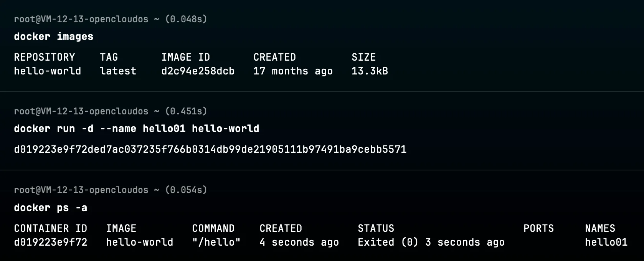This screenshot has width=644, height=261.
Task: Click the STATUS column header
Action: pyautogui.click(x=376, y=228)
